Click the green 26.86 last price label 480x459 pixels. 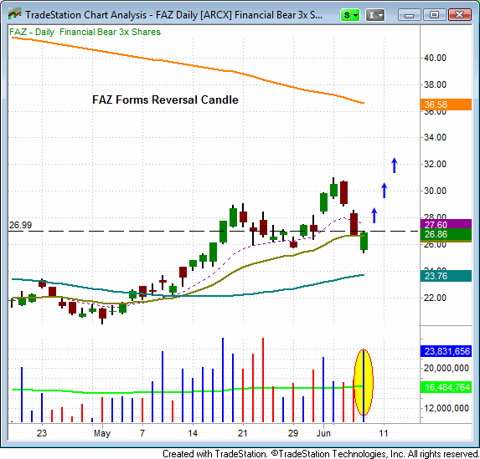click(x=446, y=235)
